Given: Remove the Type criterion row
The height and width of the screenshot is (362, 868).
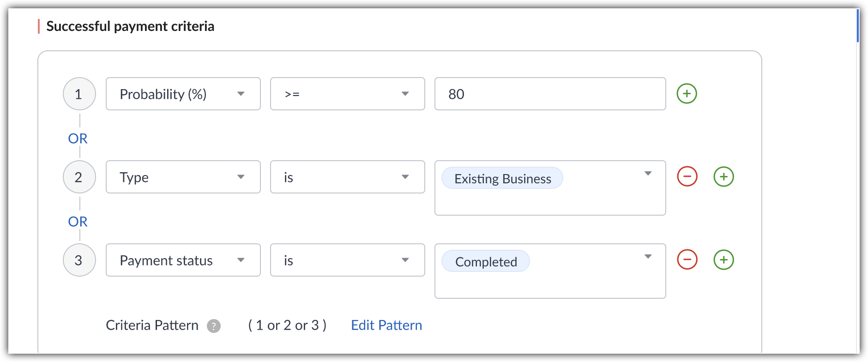Looking at the screenshot, I should tap(687, 177).
